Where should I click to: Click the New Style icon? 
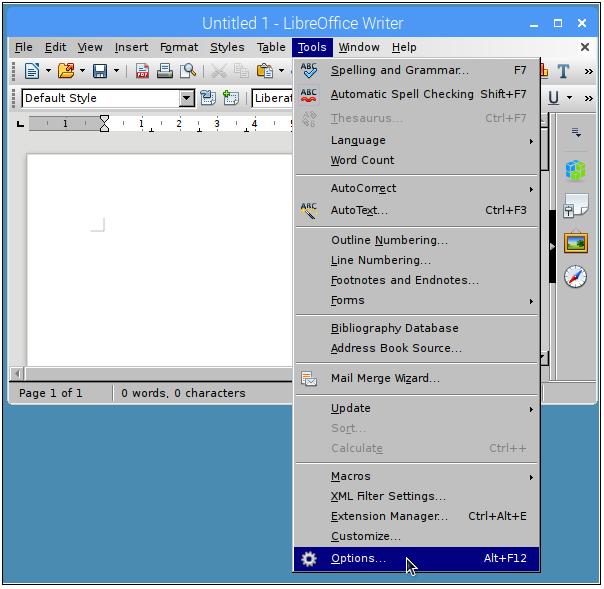[231, 98]
